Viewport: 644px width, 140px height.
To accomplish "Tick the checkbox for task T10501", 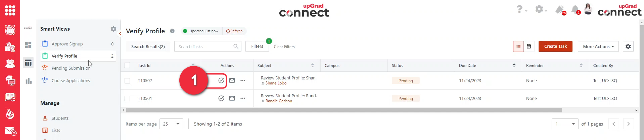I will pos(127,99).
